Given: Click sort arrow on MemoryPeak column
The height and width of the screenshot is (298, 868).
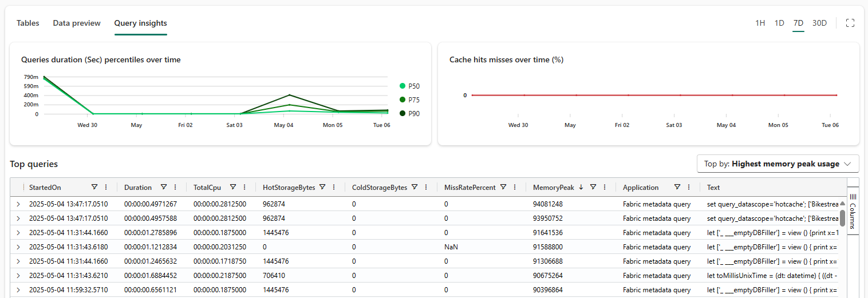Looking at the screenshot, I should click(x=581, y=187).
